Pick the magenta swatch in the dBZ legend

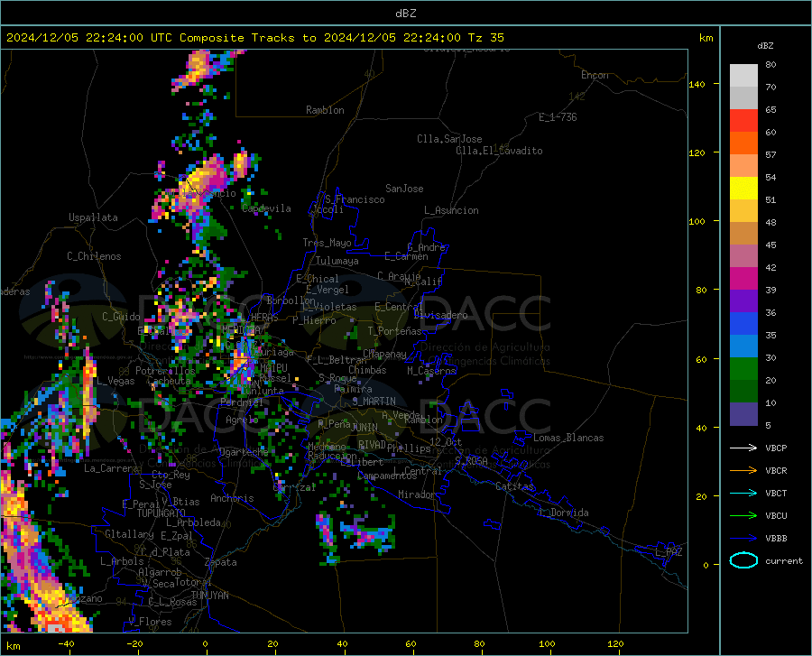tap(743, 279)
